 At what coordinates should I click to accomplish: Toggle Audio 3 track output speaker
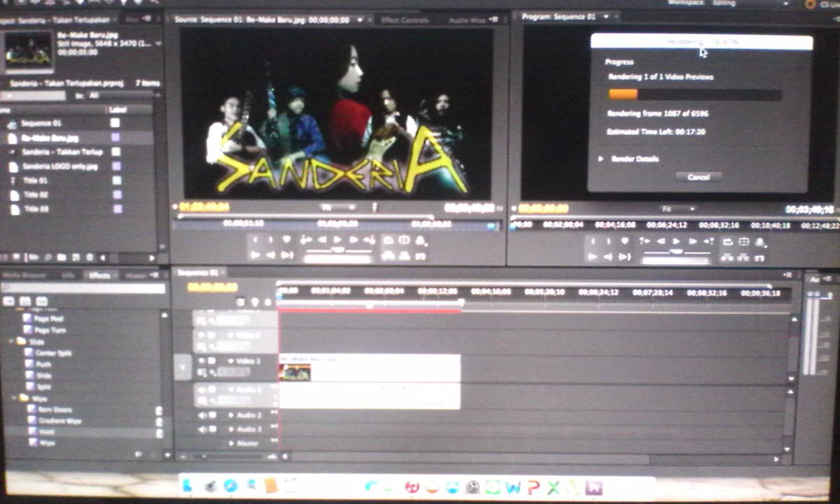tap(203, 429)
